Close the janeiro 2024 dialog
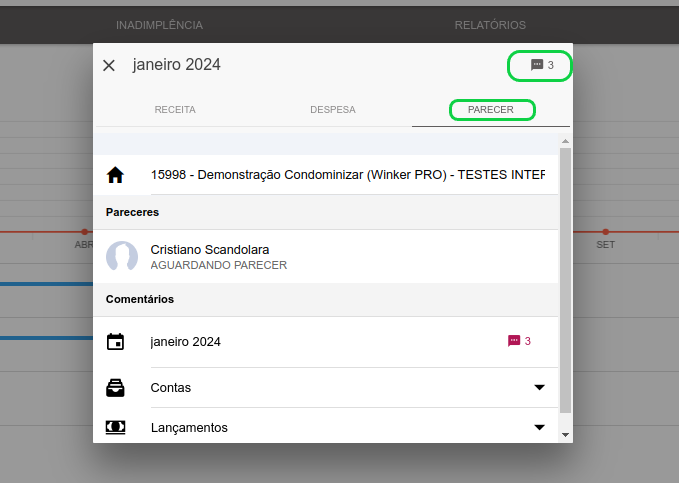The width and height of the screenshot is (679, 483). [x=109, y=65]
